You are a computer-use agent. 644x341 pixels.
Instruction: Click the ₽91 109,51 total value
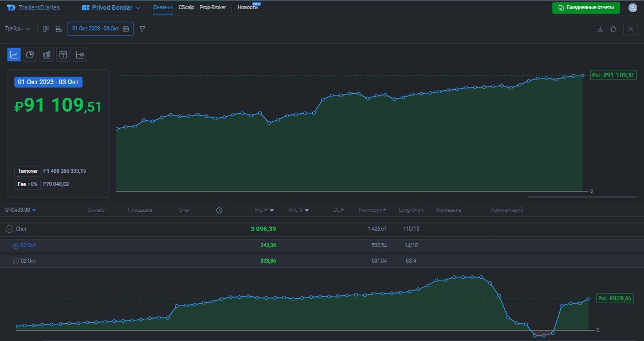(57, 105)
